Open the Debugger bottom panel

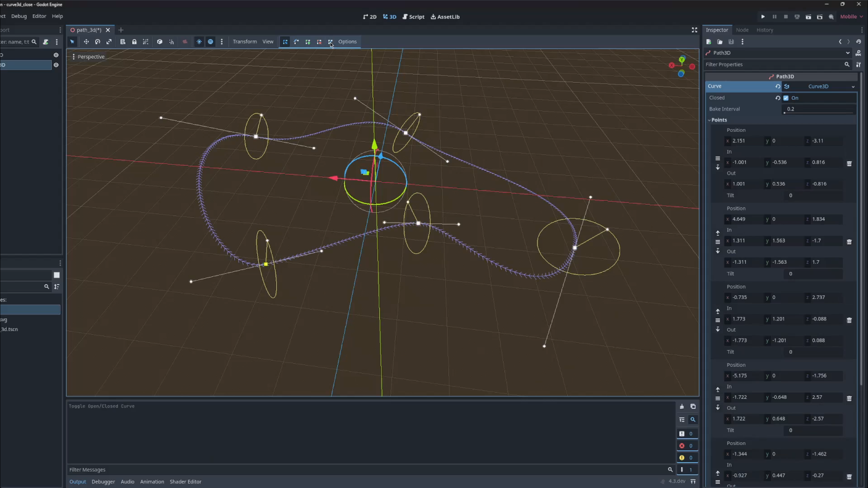tap(103, 482)
